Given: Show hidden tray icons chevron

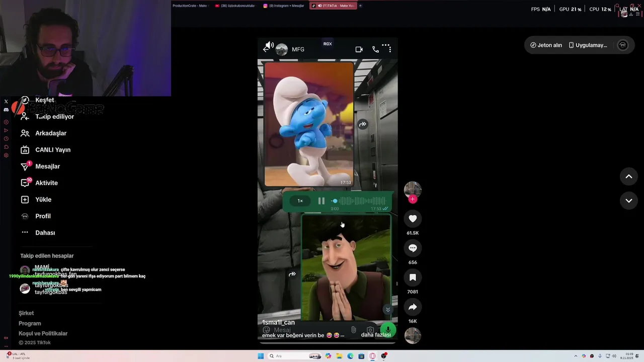Looking at the screenshot, I should (x=576, y=356).
